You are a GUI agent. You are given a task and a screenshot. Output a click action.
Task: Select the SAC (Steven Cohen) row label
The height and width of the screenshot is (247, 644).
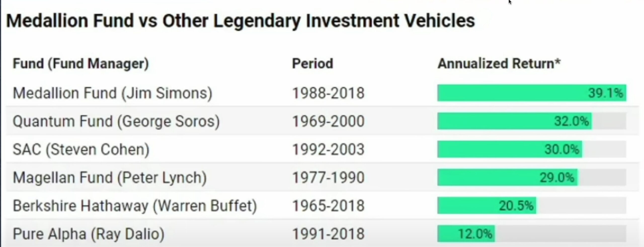81,150
